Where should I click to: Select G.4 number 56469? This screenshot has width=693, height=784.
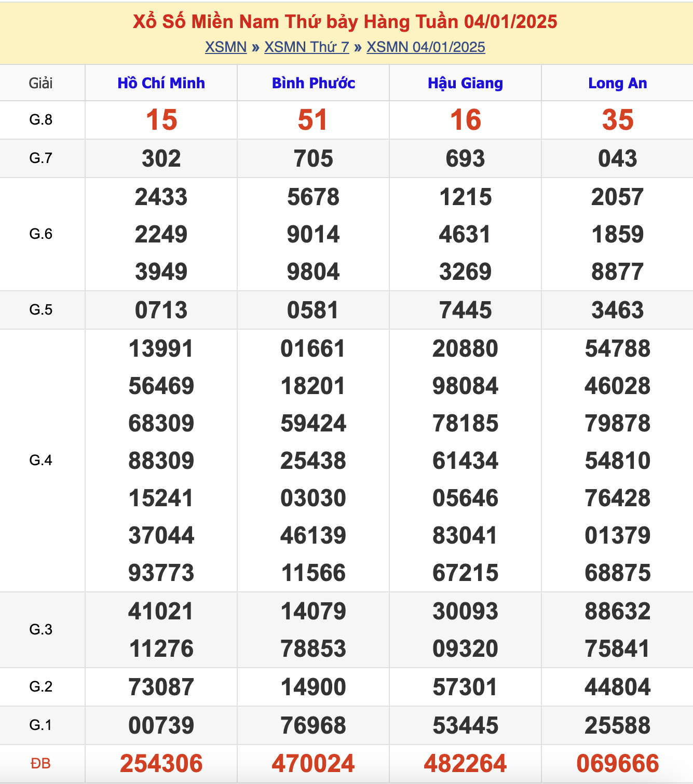(161, 386)
